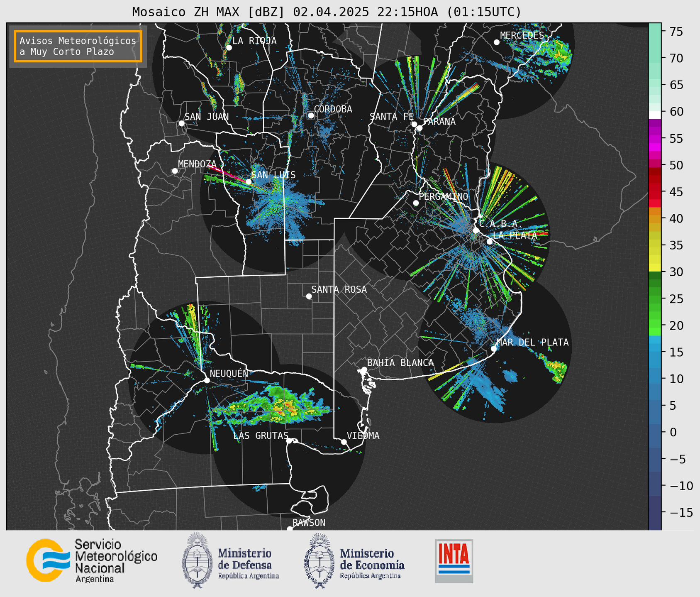Click the INTA logo
Image resolution: width=700 pixels, height=597 pixels.
point(454,561)
